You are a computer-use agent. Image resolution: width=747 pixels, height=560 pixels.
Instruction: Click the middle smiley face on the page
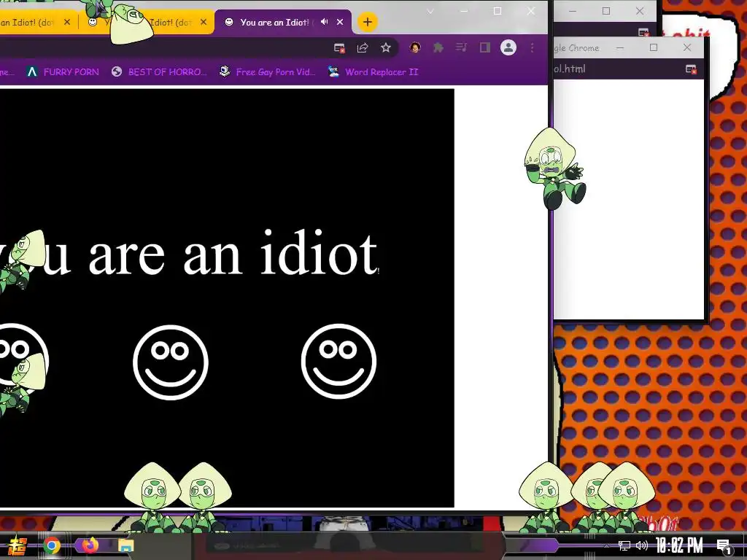(171, 362)
